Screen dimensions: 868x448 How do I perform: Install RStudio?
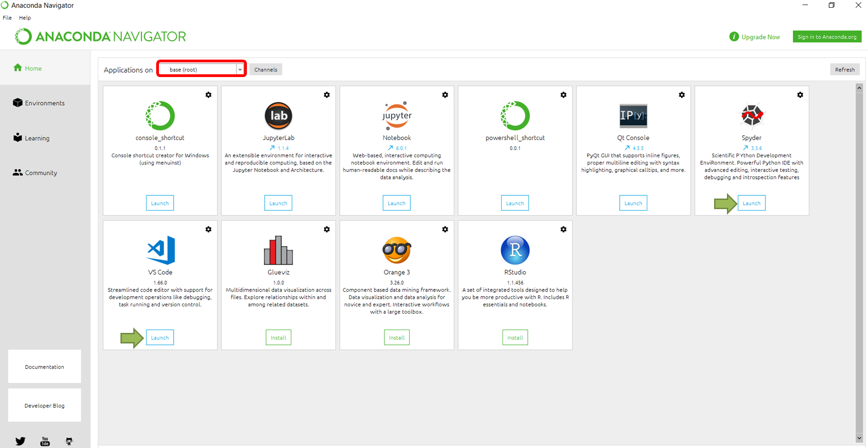(x=515, y=337)
